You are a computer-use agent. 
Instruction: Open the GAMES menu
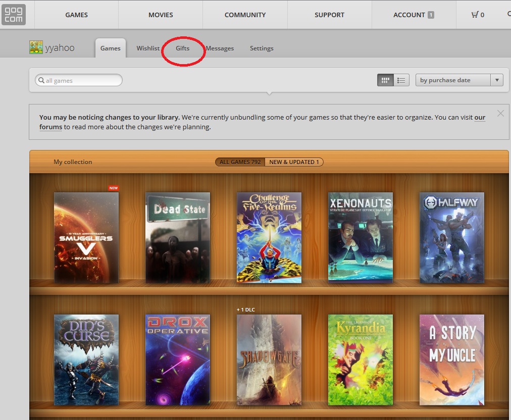tap(77, 15)
